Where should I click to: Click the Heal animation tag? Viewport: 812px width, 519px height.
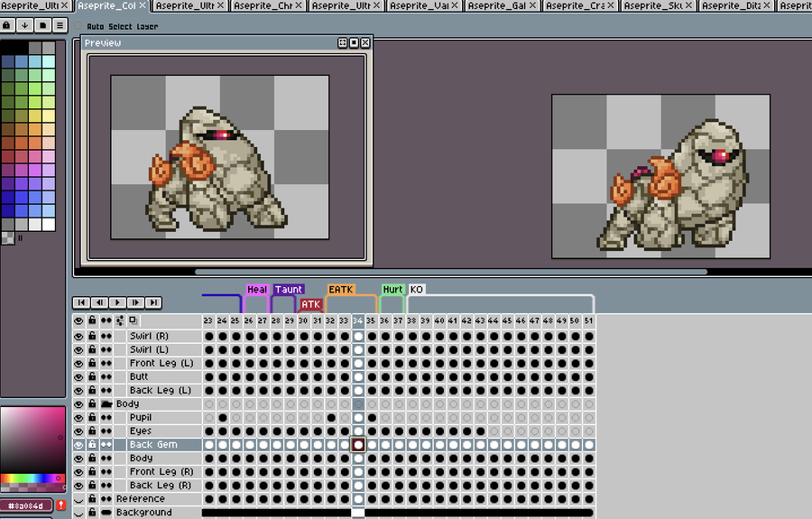(257, 290)
